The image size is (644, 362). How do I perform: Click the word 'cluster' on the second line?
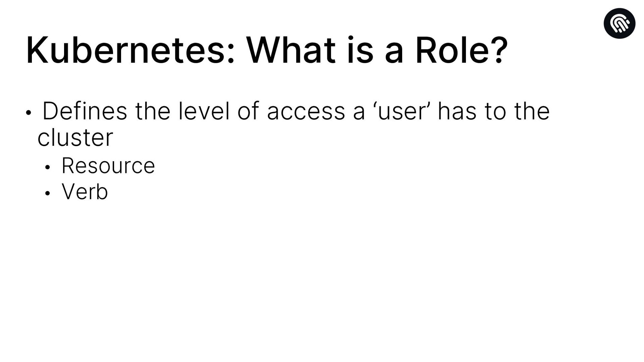75,137
